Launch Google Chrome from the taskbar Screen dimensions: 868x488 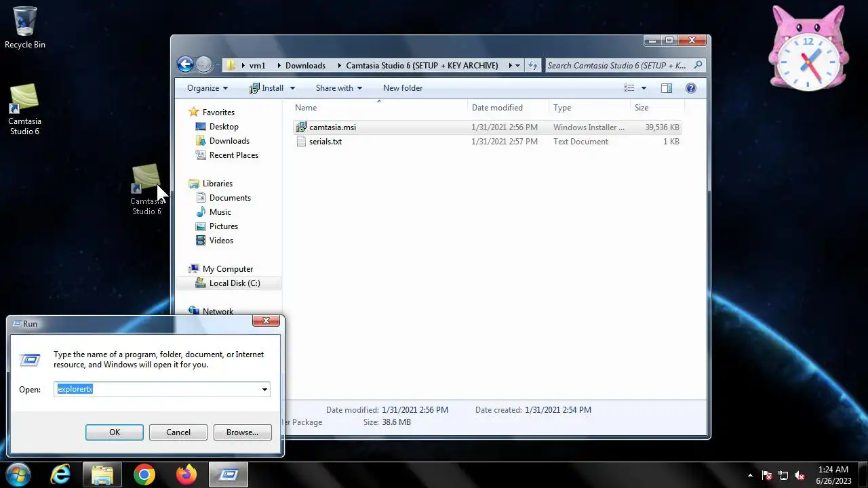coord(144,474)
